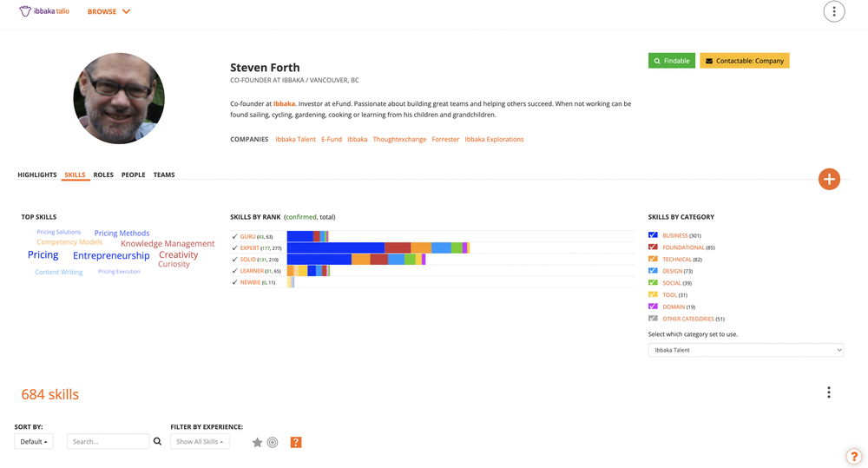Screen dimensions: 868x468
Task: Toggle the Tool category checkbox
Action: (x=653, y=294)
